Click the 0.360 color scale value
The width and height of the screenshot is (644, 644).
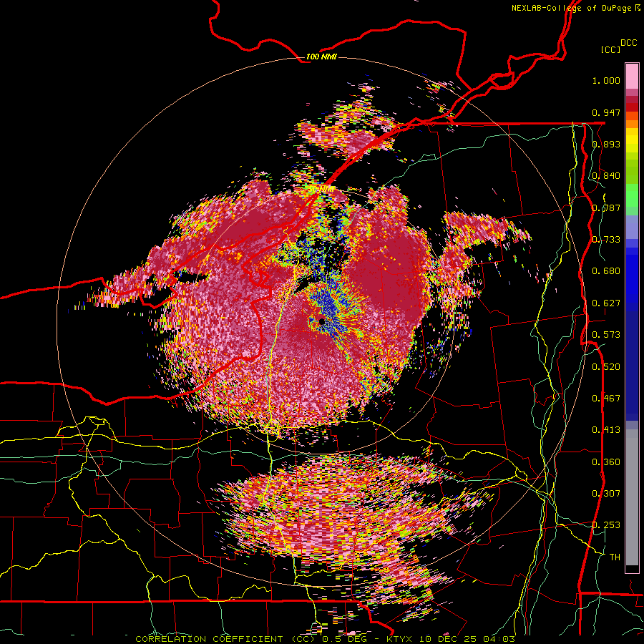pos(606,462)
